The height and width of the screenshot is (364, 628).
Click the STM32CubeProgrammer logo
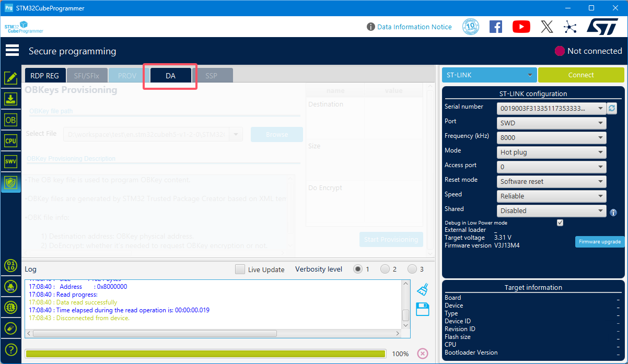24,27
